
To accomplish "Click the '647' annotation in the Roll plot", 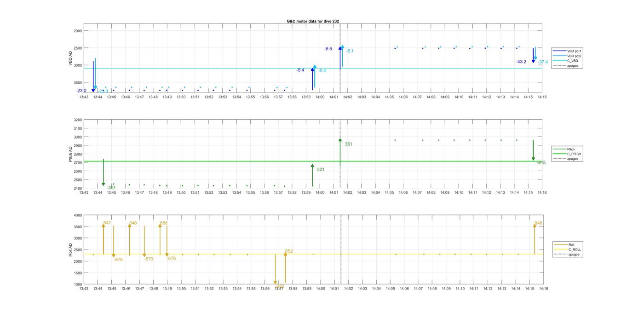I will point(107,223).
